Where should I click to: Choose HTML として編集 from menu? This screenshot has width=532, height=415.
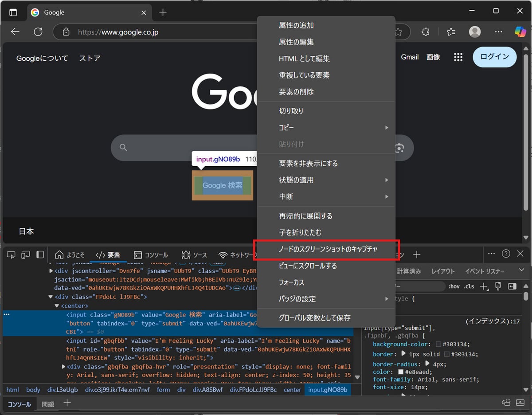pyautogui.click(x=326, y=59)
